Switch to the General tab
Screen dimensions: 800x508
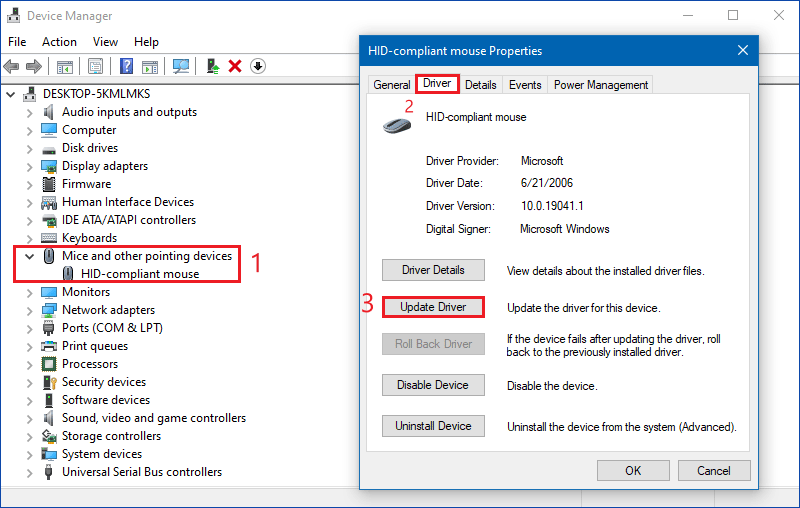[x=391, y=85]
